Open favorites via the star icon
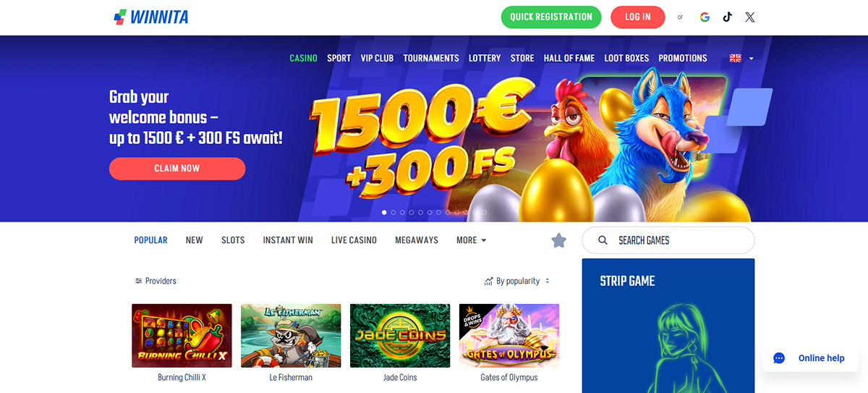The height and width of the screenshot is (393, 868). pyautogui.click(x=558, y=240)
